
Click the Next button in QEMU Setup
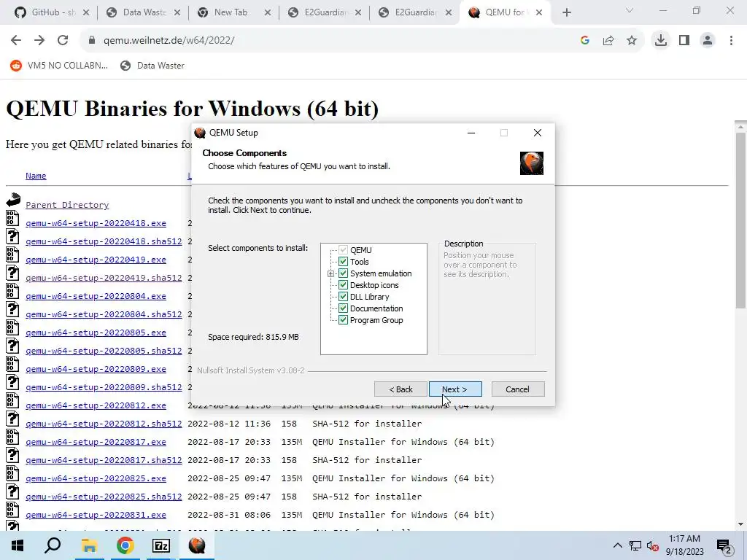[455, 389]
